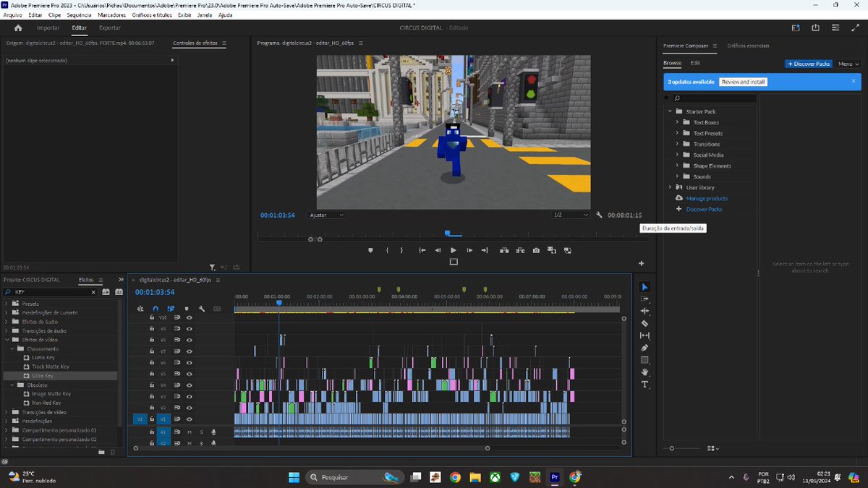868x488 pixels.
Task: Open the Marcadores menu
Action: [x=112, y=14]
